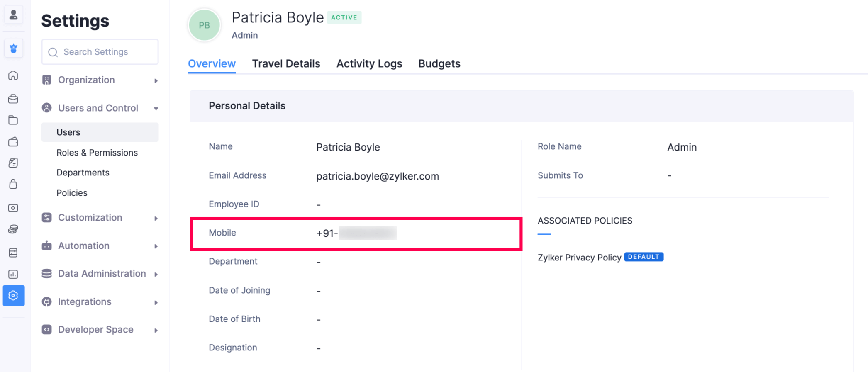Go to the Budgets tab
The width and height of the screenshot is (868, 372).
439,63
